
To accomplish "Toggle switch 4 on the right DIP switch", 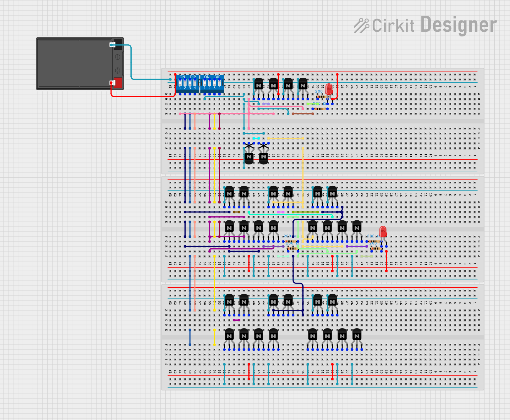I will pos(219,83).
